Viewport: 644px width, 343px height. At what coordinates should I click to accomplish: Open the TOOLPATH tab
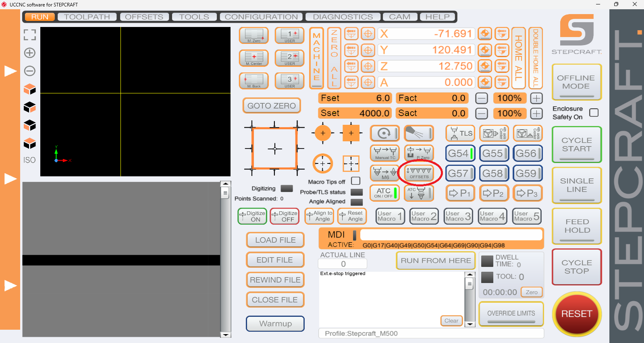click(x=87, y=17)
